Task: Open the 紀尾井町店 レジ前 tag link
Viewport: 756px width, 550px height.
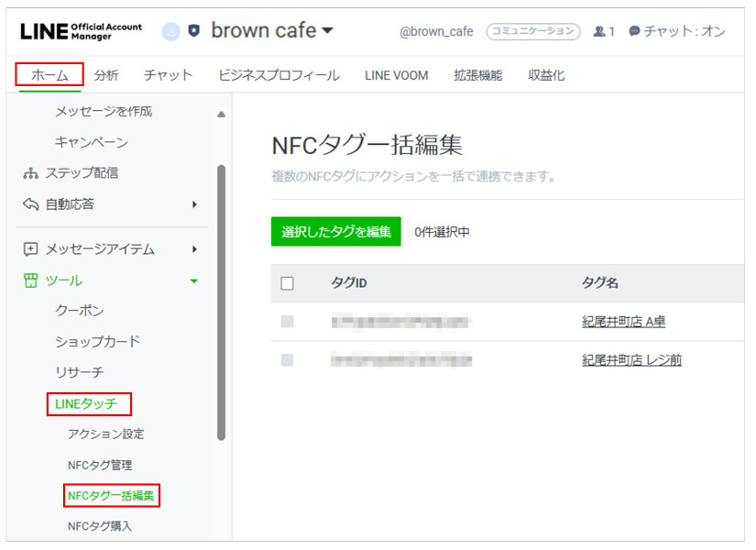Action: tap(631, 360)
